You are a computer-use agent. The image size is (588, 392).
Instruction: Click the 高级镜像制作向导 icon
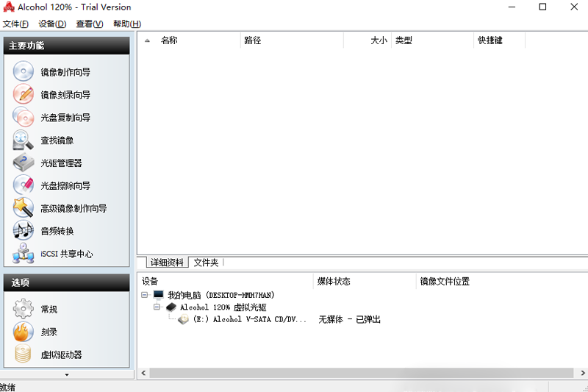[x=24, y=208]
